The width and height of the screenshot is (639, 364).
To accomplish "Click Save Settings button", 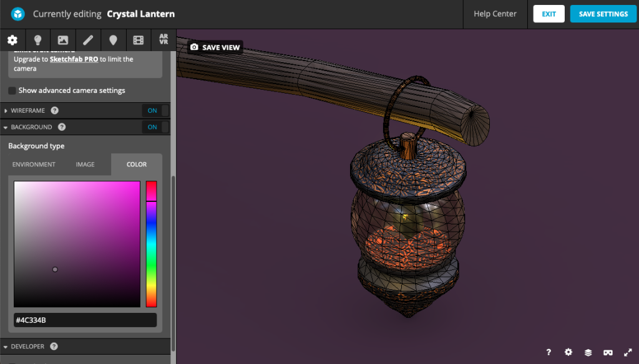I will pyautogui.click(x=603, y=14).
